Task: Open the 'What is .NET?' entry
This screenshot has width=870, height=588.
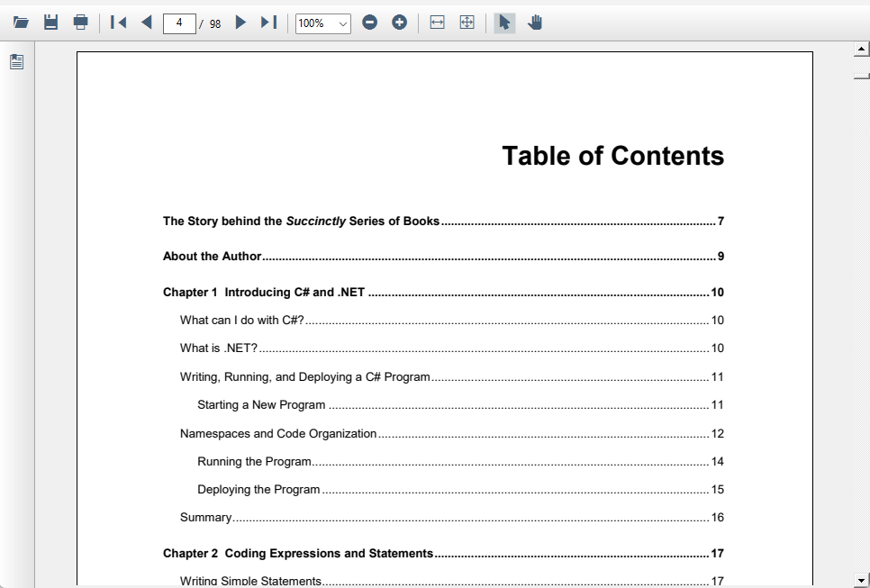Action: [451, 348]
